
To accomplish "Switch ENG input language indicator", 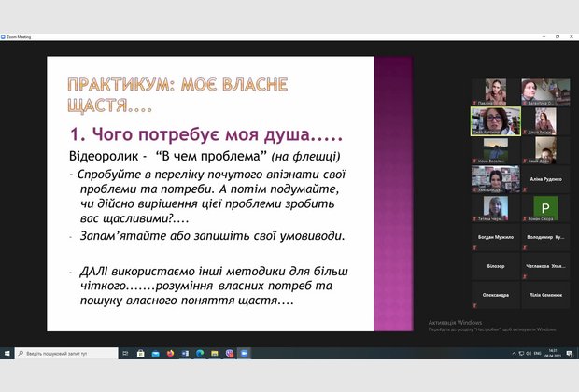I will [x=538, y=353].
